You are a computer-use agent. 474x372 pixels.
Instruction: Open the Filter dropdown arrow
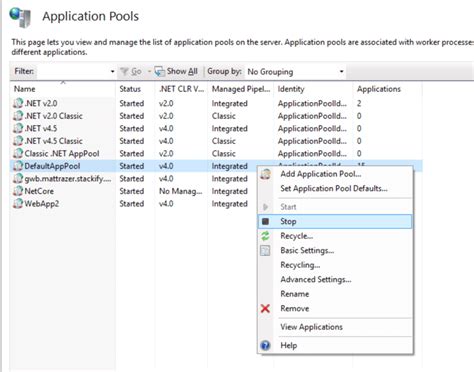(x=112, y=72)
